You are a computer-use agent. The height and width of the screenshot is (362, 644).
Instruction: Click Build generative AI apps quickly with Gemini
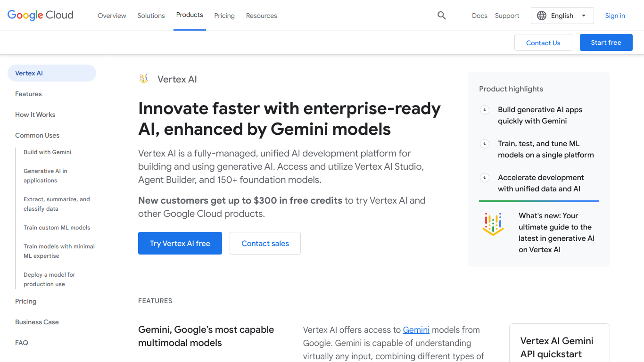[540, 115]
